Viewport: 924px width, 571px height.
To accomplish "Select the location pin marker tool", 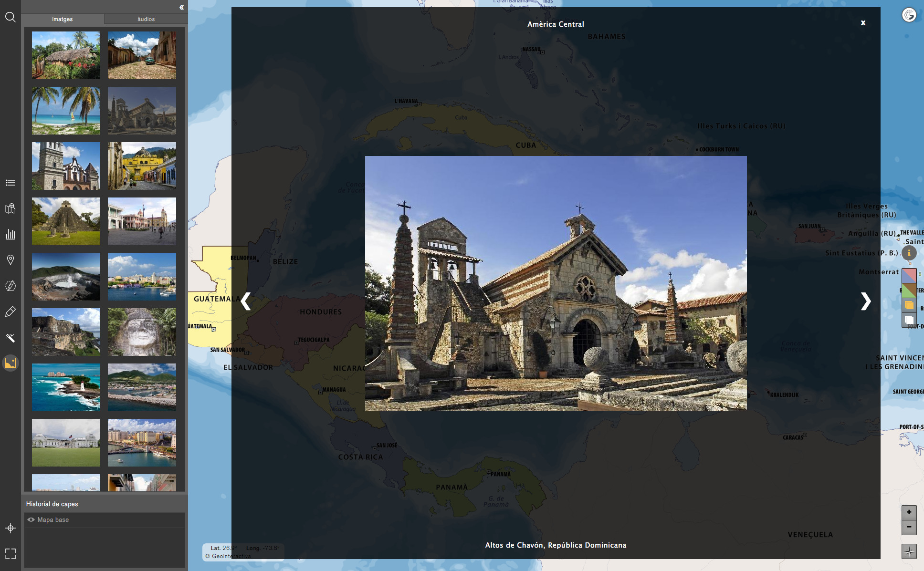I will tap(10, 260).
